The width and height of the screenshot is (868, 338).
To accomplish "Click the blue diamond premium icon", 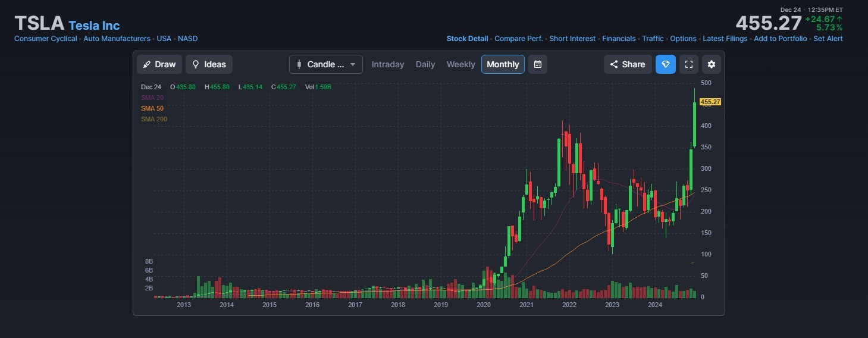I will [x=666, y=64].
